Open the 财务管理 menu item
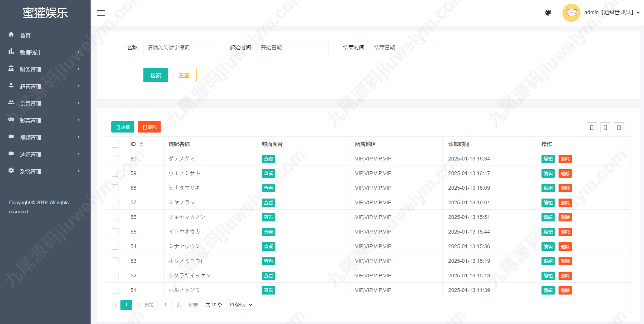644x324 pixels. pyautogui.click(x=45, y=69)
